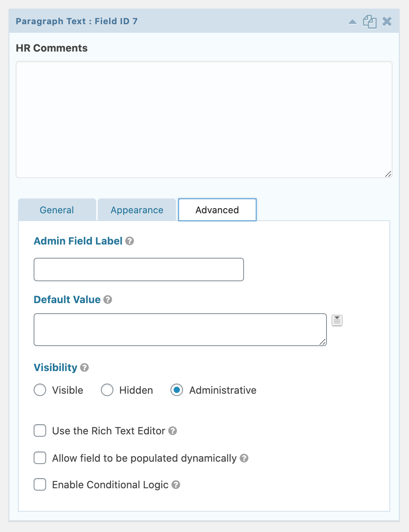Show help for populating field dynamically
409x532 pixels.
[244, 458]
